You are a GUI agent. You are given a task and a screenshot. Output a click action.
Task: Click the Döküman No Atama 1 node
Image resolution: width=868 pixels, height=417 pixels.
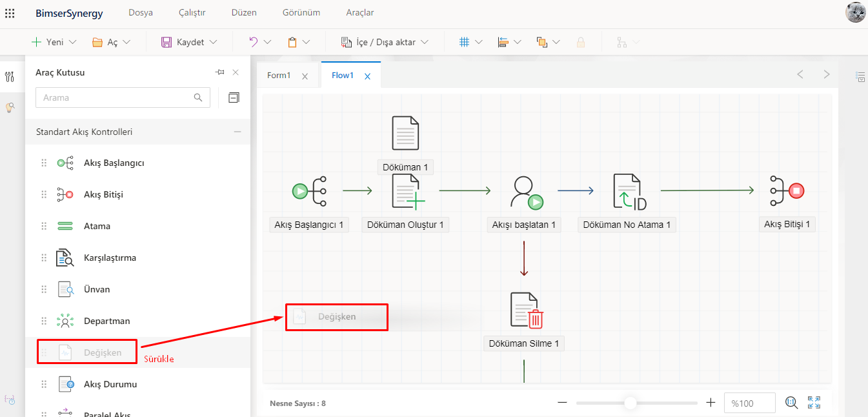point(629,192)
